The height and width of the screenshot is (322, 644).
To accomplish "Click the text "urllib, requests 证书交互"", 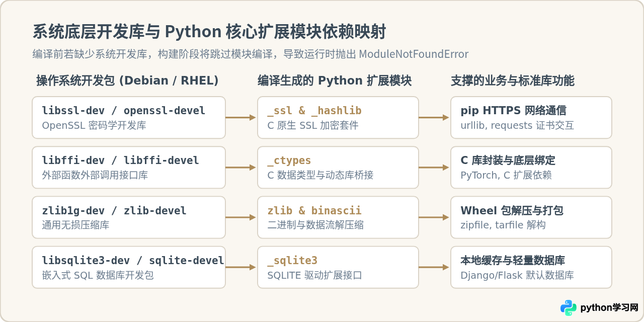I will point(517,125).
